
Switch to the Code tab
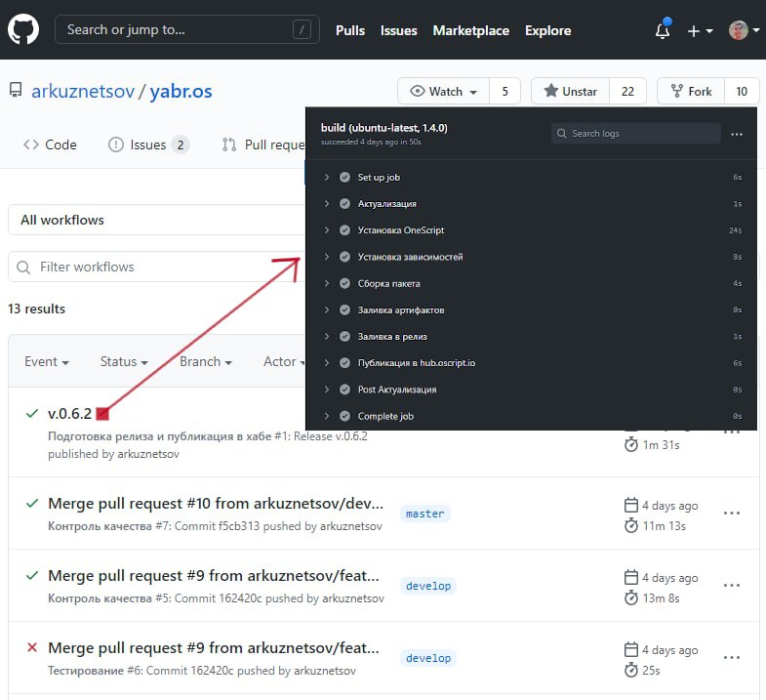(50, 144)
